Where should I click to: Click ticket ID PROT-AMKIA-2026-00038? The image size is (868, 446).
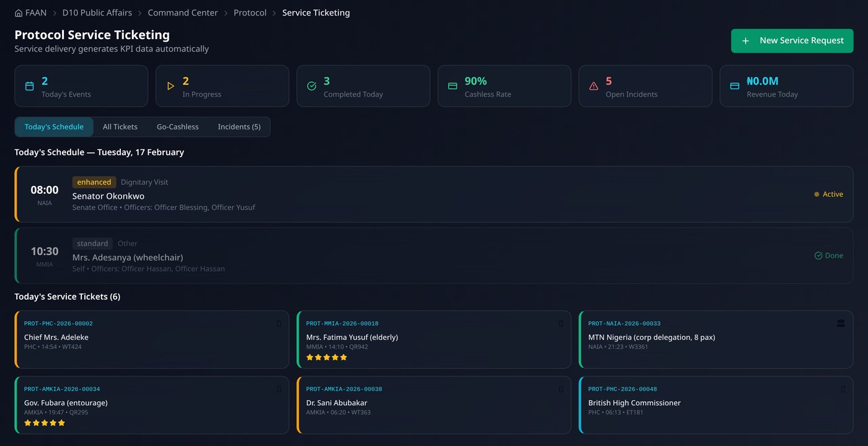[344, 390]
